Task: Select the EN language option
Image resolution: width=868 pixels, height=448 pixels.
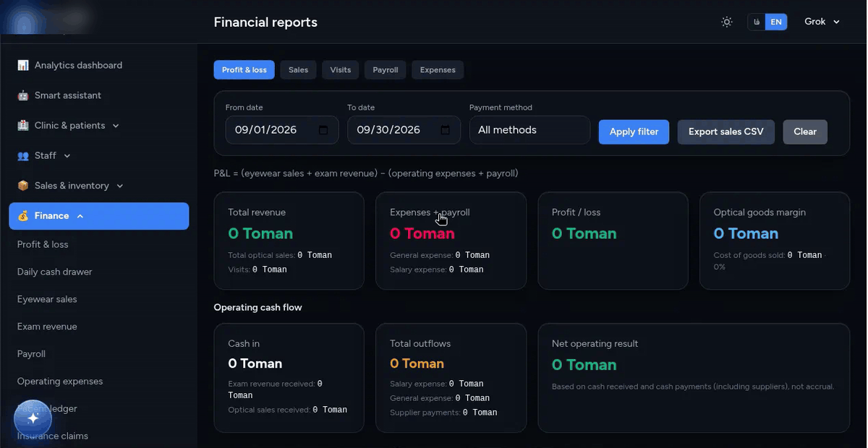Action: pos(776,22)
